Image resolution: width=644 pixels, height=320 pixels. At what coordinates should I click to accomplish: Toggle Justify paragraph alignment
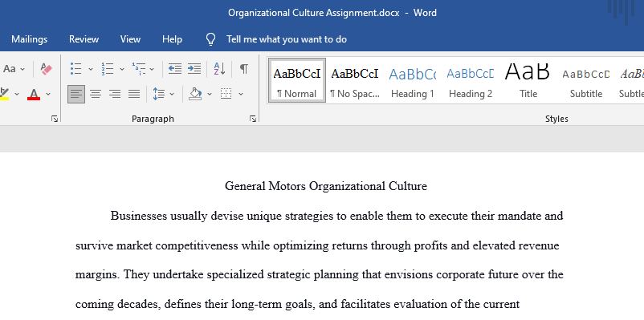pos(134,95)
